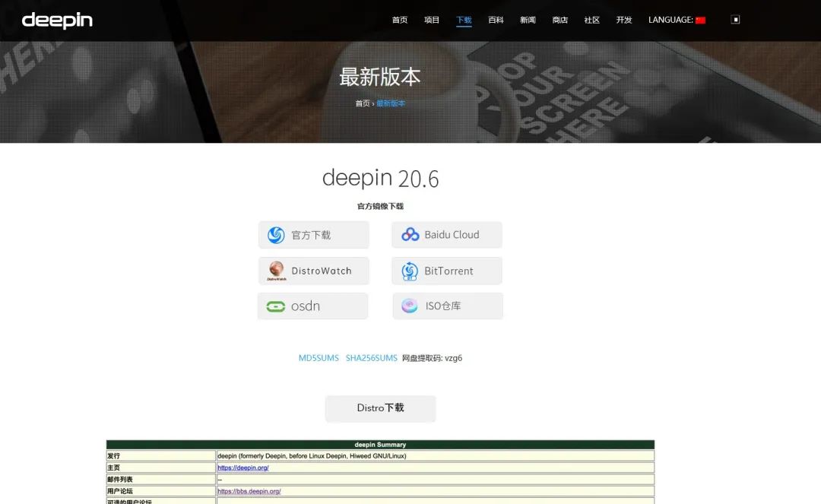Open the https://bbs.deepin.org/ forum link

[249, 491]
